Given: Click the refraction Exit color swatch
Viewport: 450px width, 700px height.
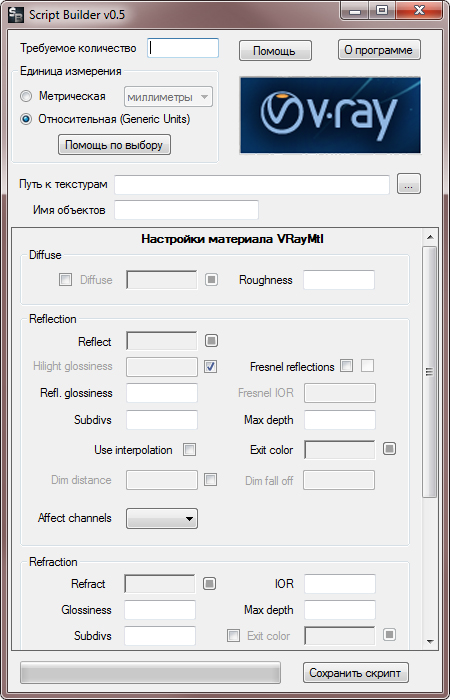Looking at the screenshot, I should [339, 635].
